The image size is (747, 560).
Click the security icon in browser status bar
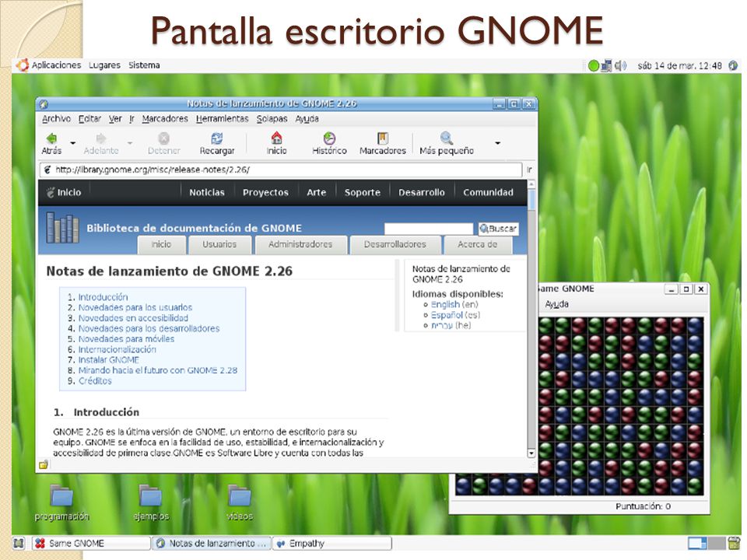(44, 465)
